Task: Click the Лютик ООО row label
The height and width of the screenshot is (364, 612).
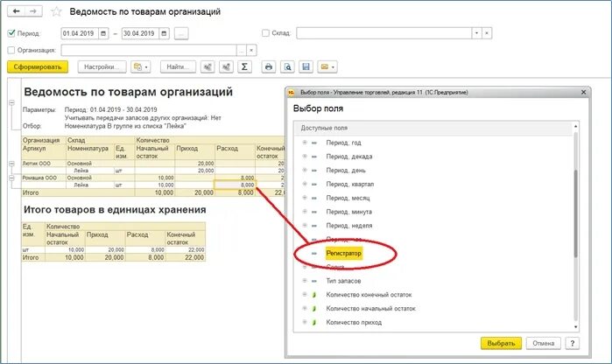Action: 36,164
